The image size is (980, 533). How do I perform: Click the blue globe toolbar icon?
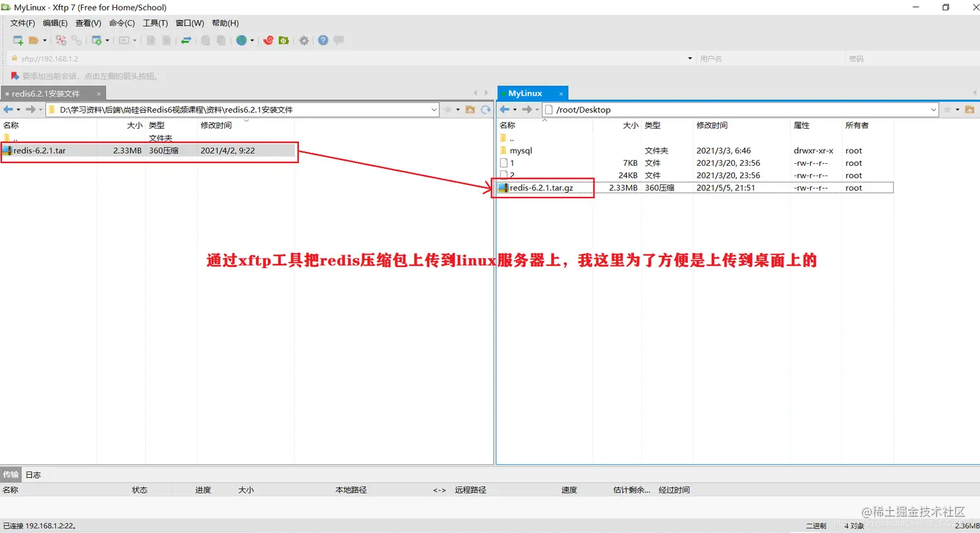click(x=242, y=40)
